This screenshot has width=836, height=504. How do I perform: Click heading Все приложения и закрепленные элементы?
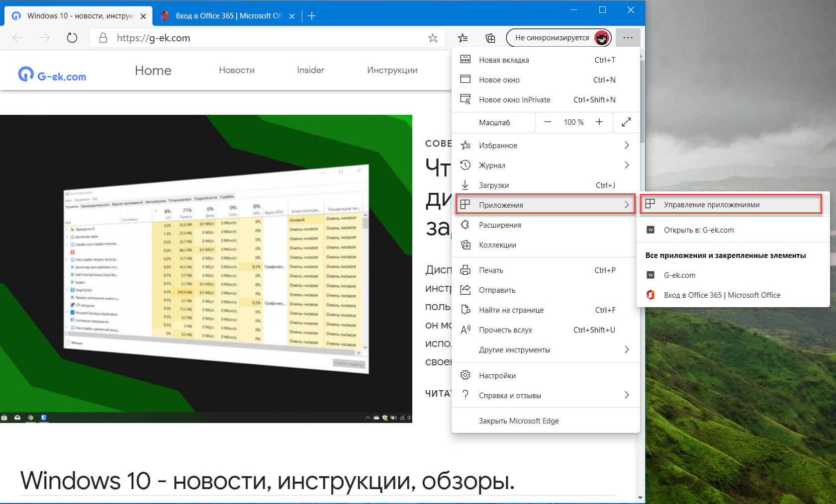click(726, 255)
